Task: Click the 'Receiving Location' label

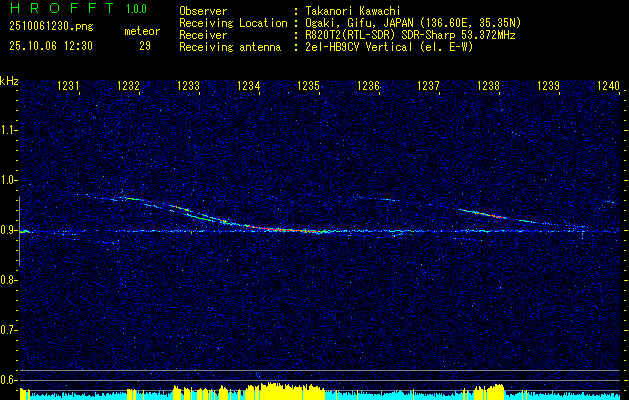Action: tap(233, 23)
